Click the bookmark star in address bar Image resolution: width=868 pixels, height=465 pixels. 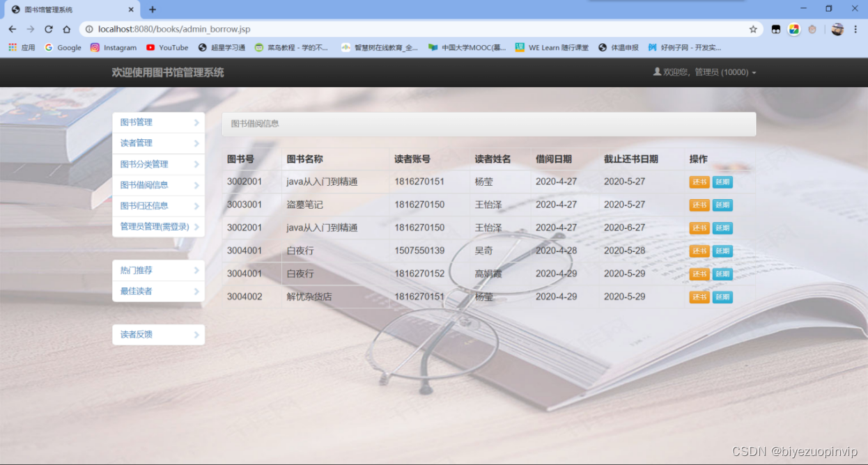click(x=754, y=29)
